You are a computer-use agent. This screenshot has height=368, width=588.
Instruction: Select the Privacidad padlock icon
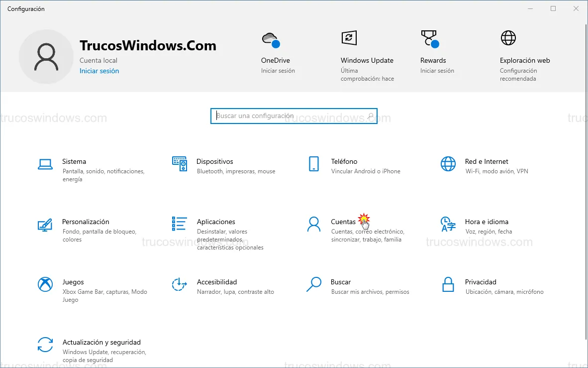(x=448, y=284)
